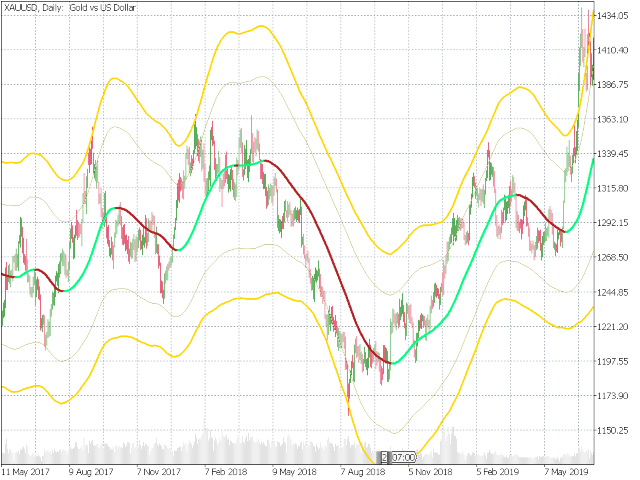Click the 1434.05 price label
The height and width of the screenshot is (480, 640).
click(x=612, y=16)
